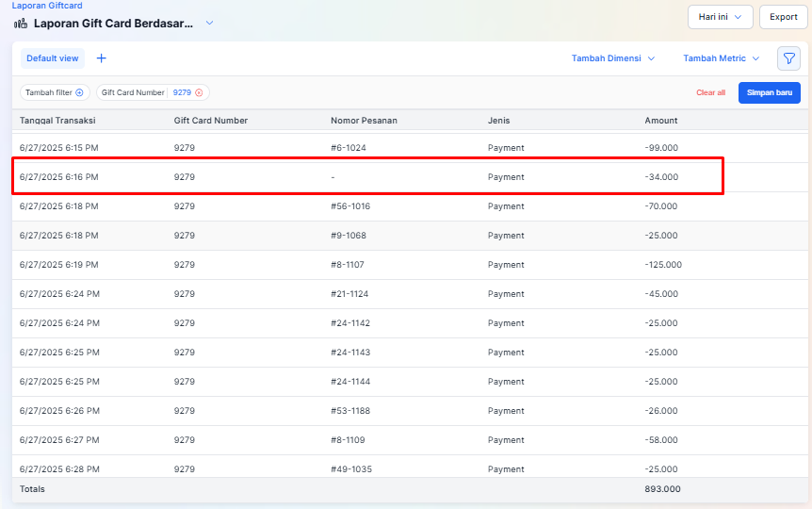Click order number #9-1068

coord(349,236)
